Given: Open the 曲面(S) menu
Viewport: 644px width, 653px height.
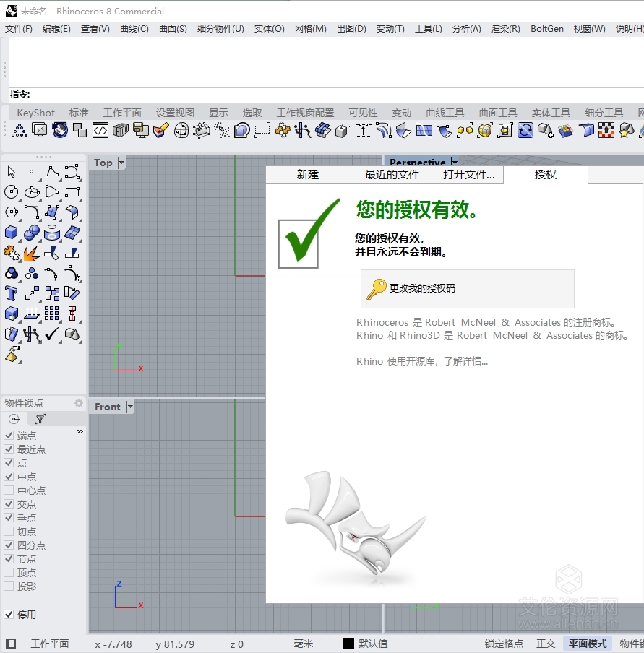Looking at the screenshot, I should coord(173,29).
